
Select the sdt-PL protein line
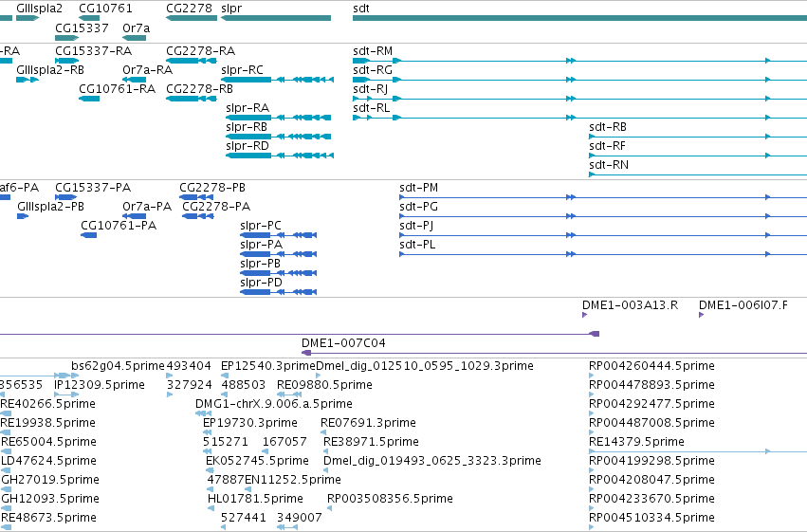[603, 255]
